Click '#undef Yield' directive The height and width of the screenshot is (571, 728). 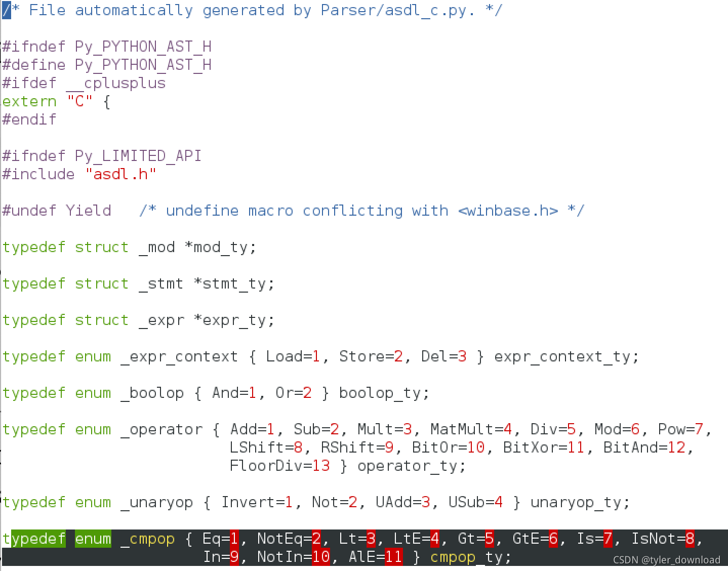(56, 211)
